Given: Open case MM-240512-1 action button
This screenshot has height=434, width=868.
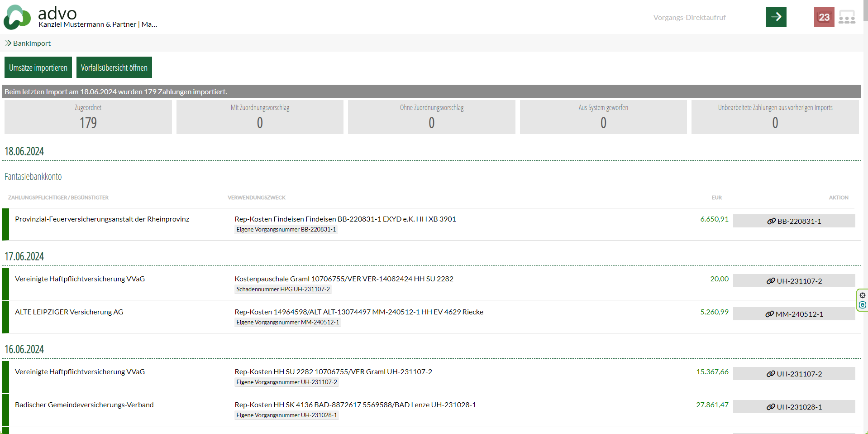Looking at the screenshot, I should click(794, 314).
